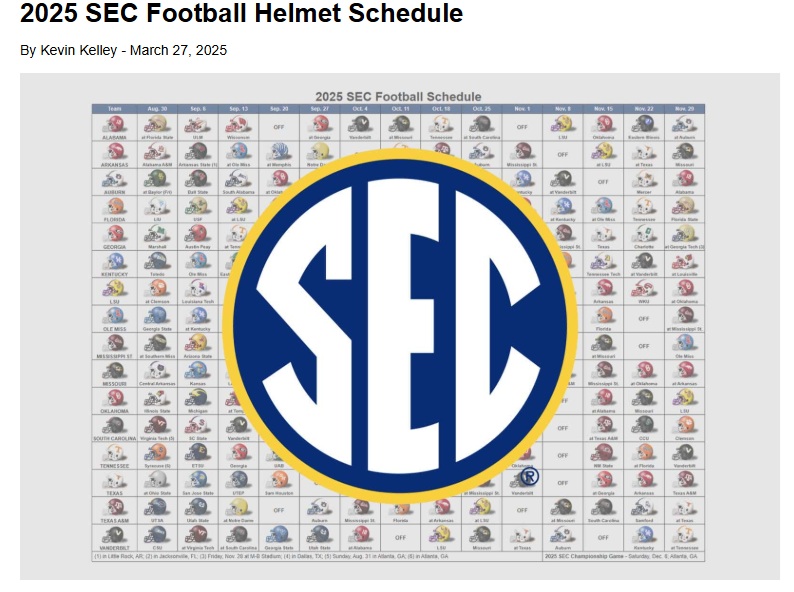Click the registered trademark symbol on SEC logo

point(530,476)
